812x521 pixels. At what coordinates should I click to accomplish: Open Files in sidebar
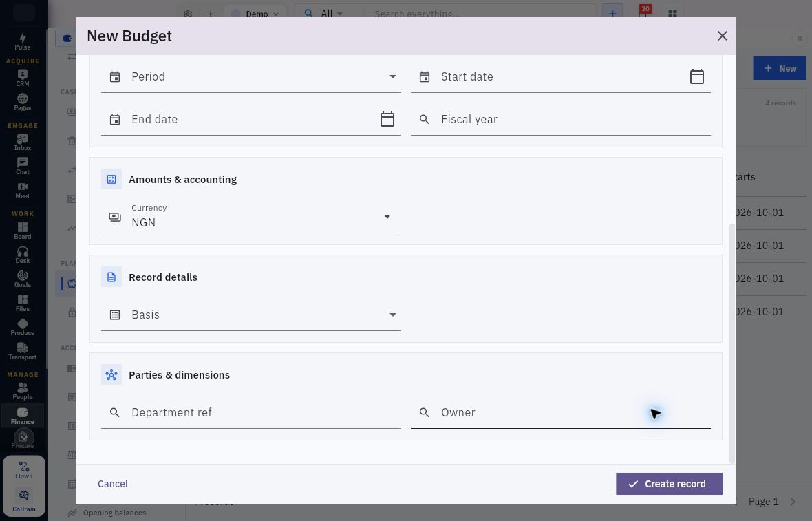click(x=22, y=303)
